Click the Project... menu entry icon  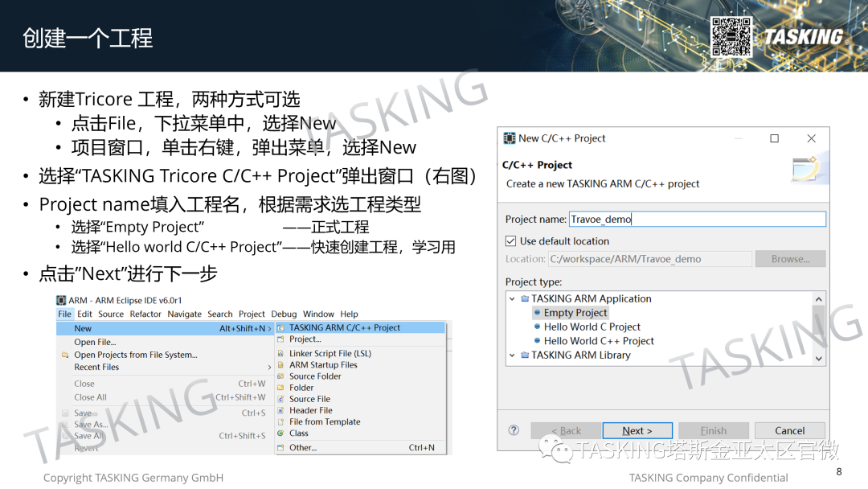(280, 339)
